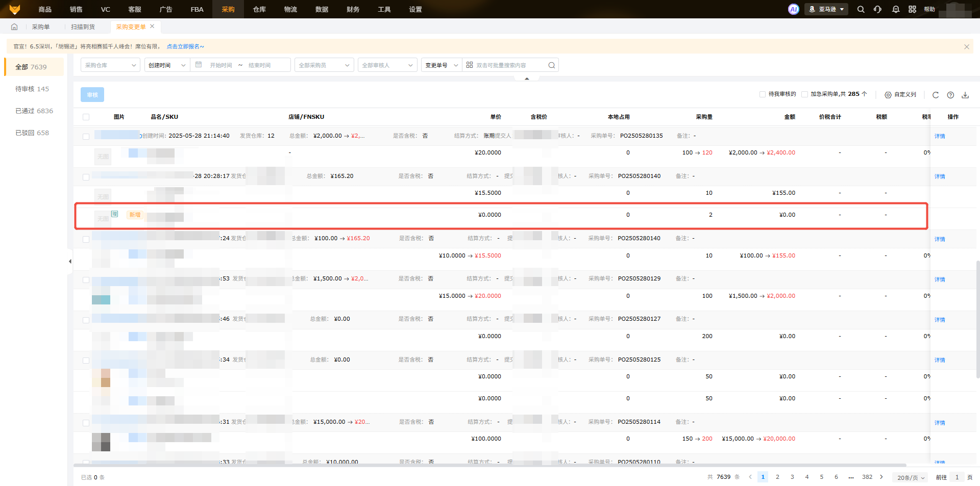Click the 开始时间 date input field
The height and width of the screenshot is (486, 980).
coord(220,65)
